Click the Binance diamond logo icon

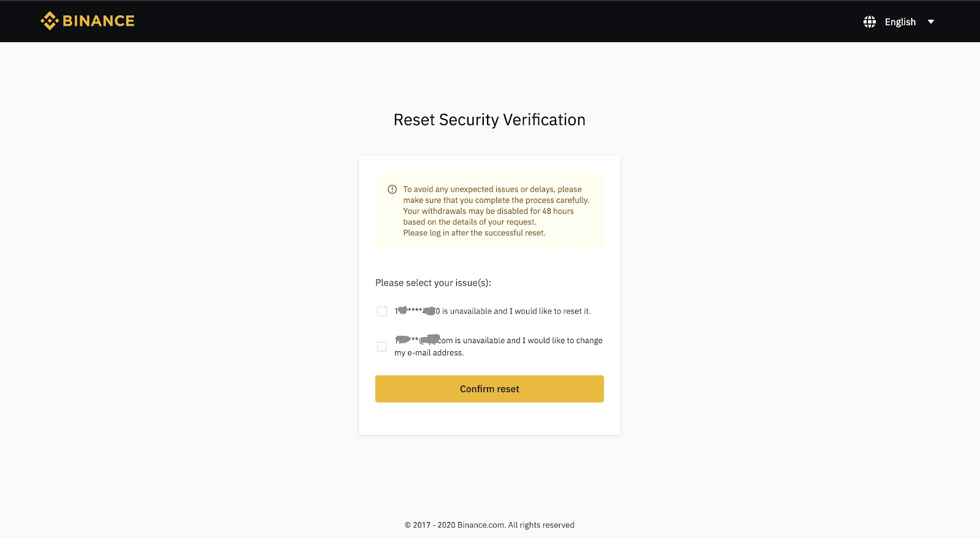tap(50, 21)
